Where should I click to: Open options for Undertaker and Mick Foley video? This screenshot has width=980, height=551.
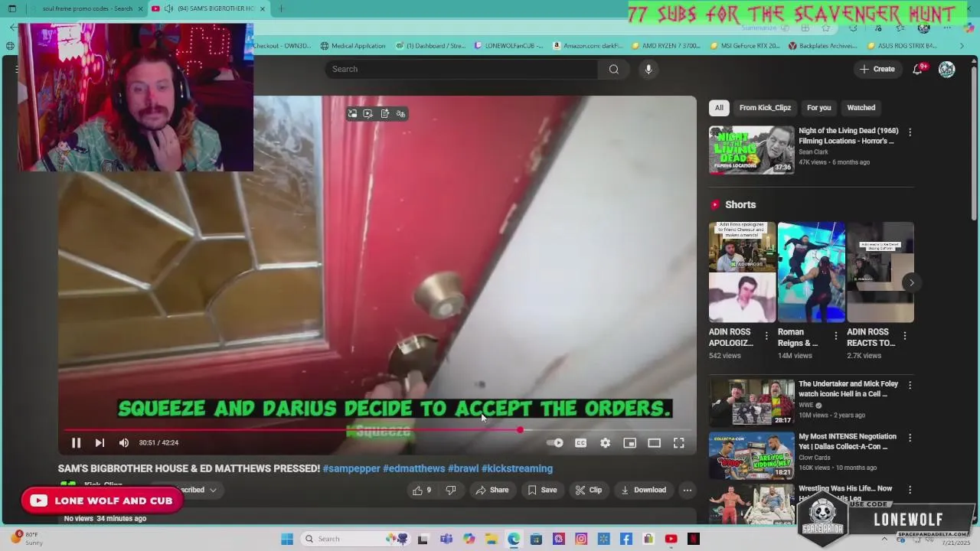pyautogui.click(x=910, y=385)
